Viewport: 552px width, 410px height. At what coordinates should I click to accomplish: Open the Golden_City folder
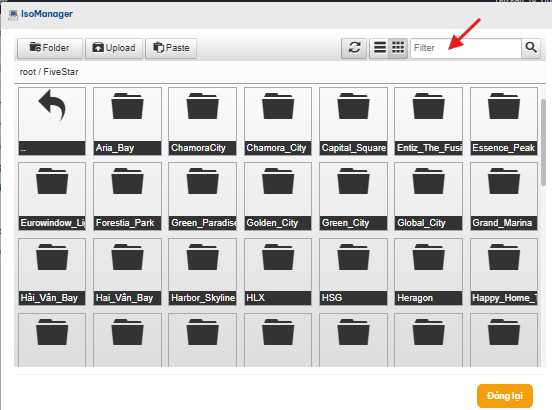tap(278, 196)
